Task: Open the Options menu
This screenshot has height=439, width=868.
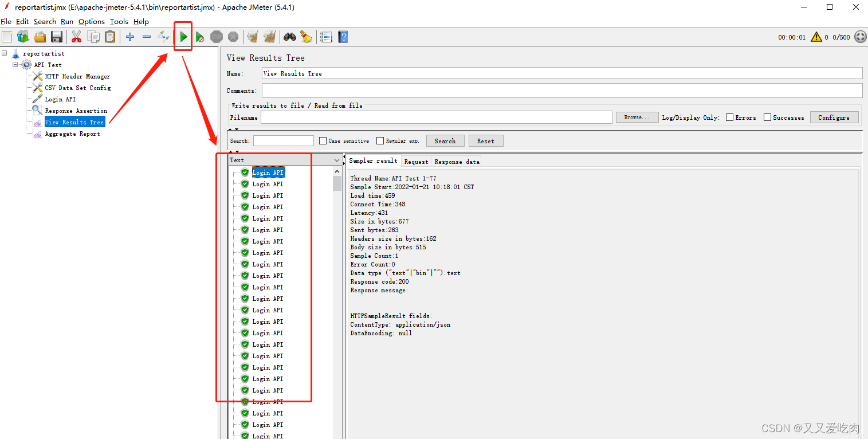Action: [x=92, y=22]
